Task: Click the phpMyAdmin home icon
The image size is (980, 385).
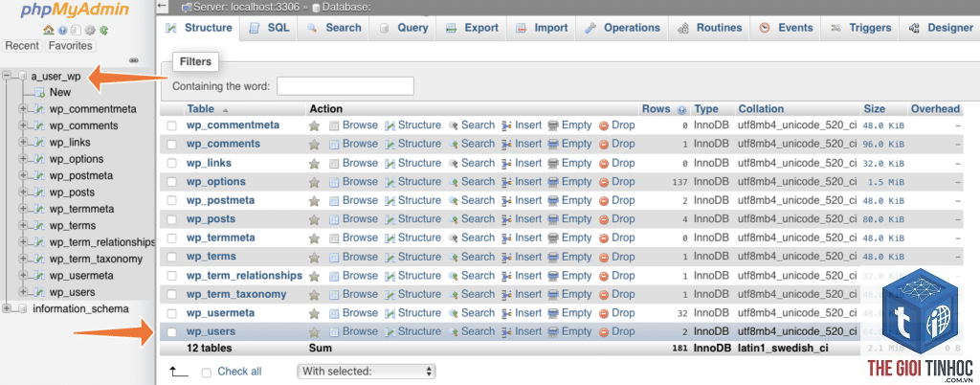Action: point(48,30)
